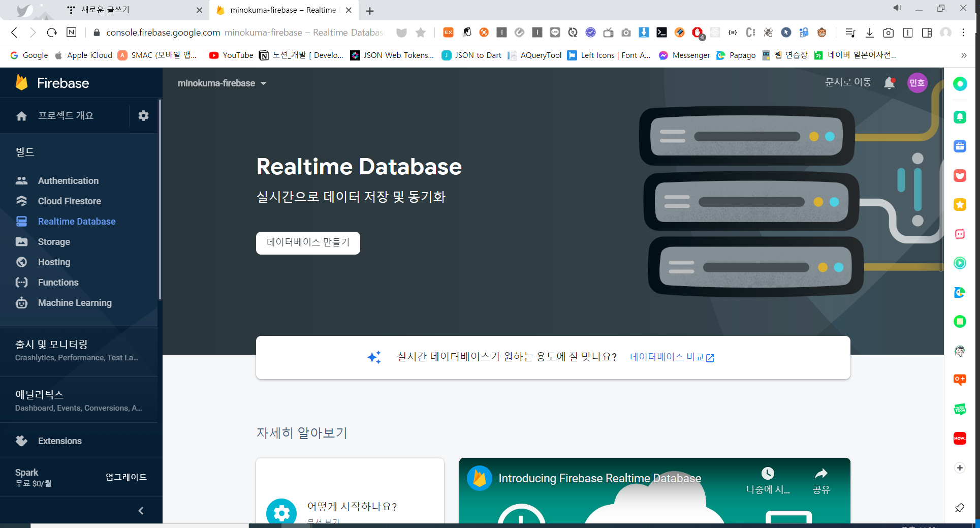This screenshot has height=528, width=980.
Task: Open the 어떻게 시작하나요? card
Action: coord(350,491)
